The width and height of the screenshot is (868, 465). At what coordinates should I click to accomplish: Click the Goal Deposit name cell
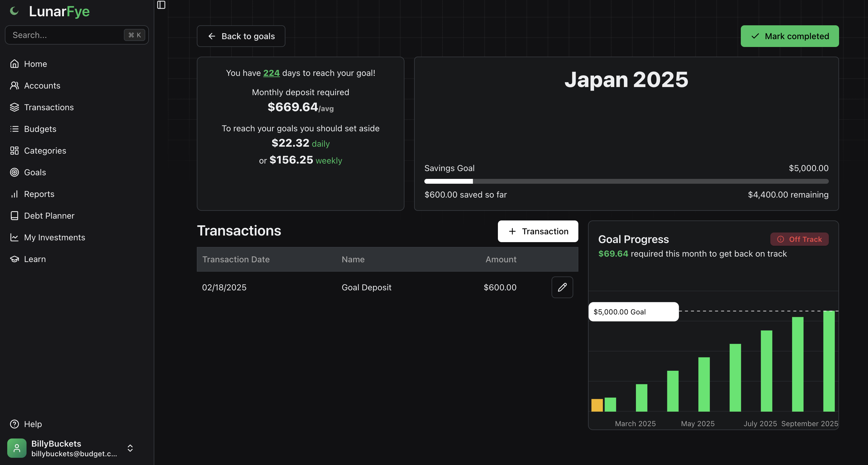[366, 287]
